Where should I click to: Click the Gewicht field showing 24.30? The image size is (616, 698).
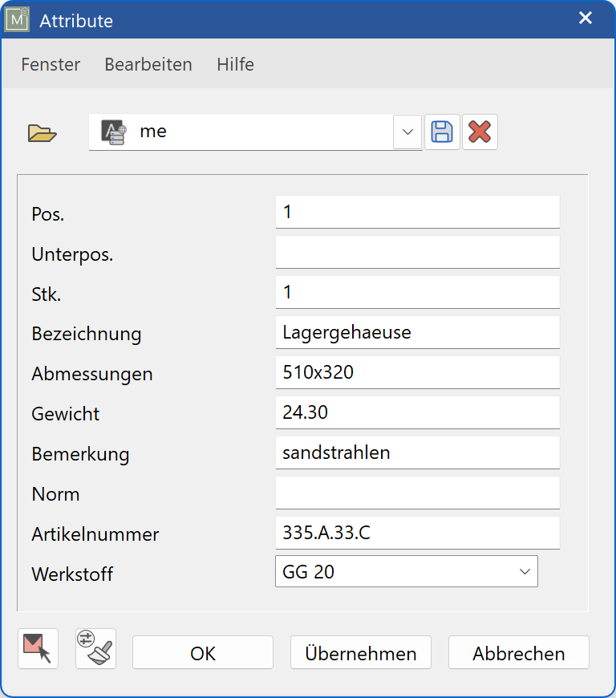point(417,412)
